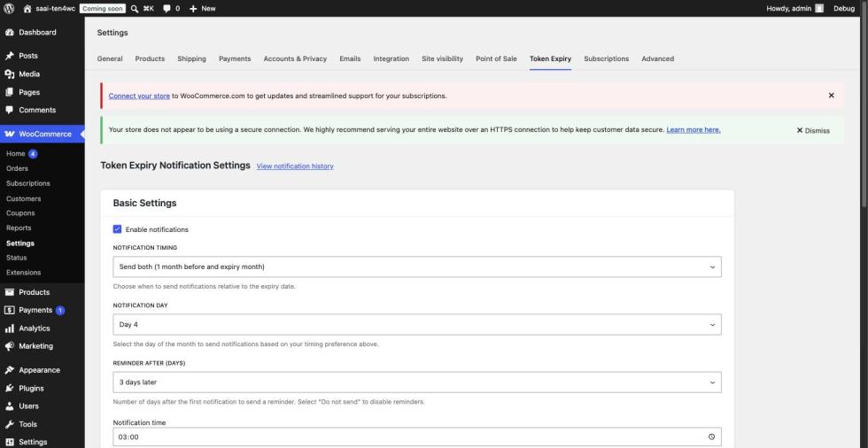Click the Analytics bar chart icon

point(10,328)
